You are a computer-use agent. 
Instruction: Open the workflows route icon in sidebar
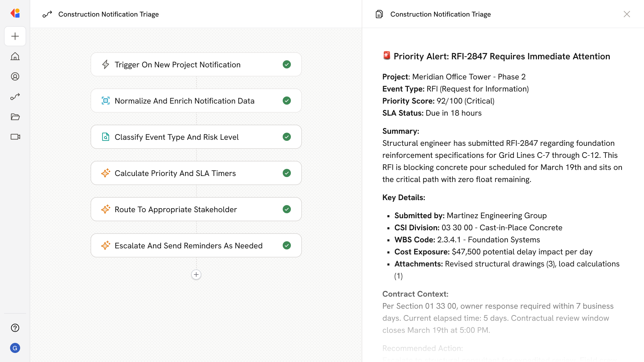[x=15, y=97]
